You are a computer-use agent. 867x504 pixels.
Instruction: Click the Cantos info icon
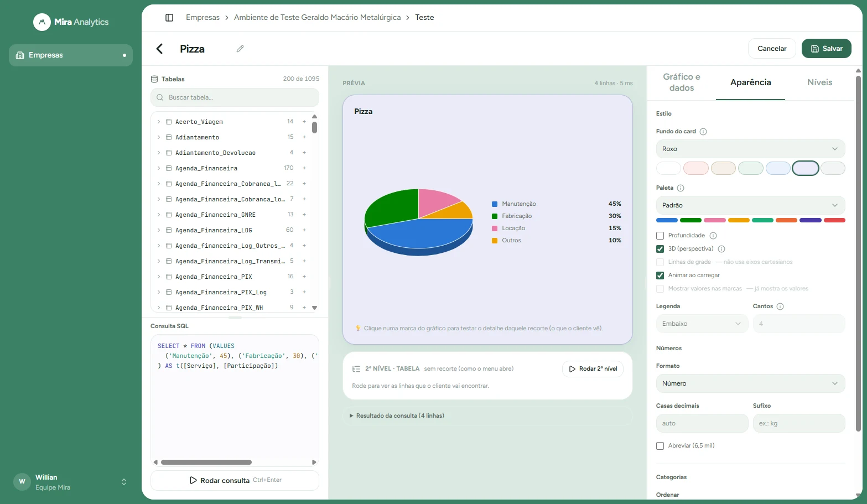[x=780, y=306]
